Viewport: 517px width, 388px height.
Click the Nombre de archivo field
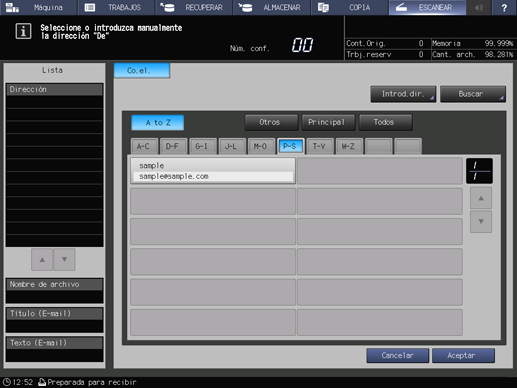tap(54, 291)
